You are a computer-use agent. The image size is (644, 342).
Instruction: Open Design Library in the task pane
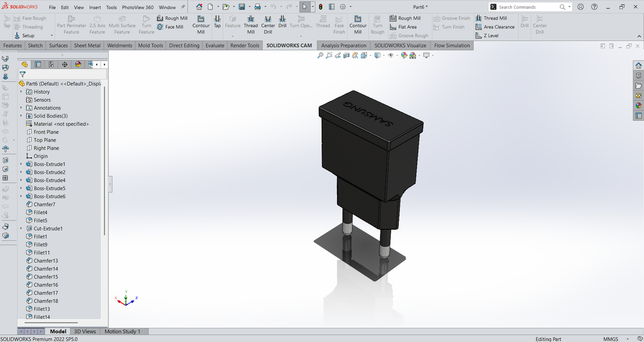coord(639,75)
